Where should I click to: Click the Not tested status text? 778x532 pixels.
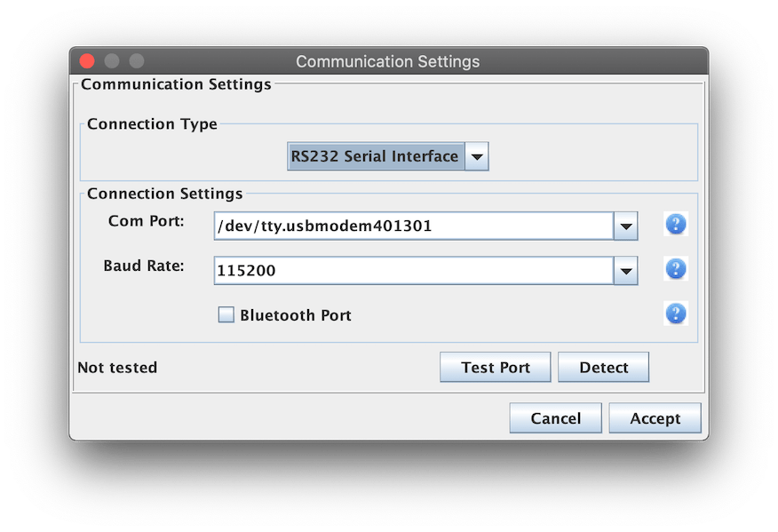[x=117, y=368]
